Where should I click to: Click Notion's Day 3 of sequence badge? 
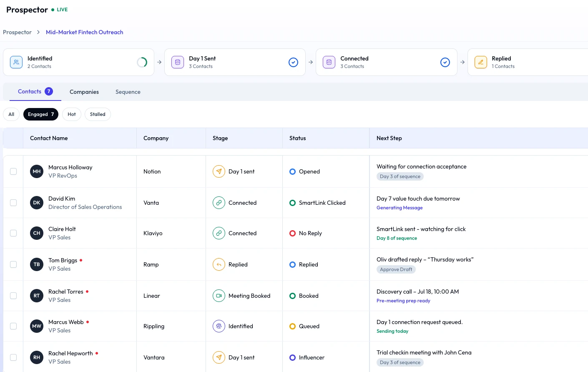tap(400, 176)
